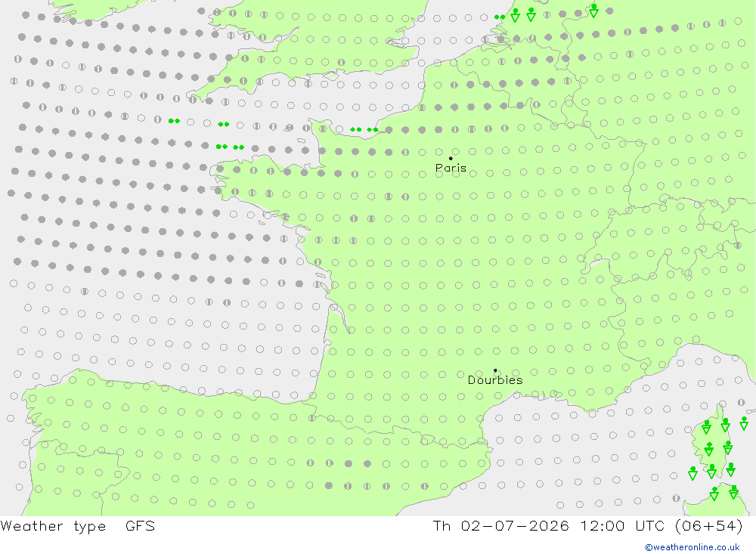Click the Dourbies location label
The width and height of the screenshot is (756, 554).
pyautogui.click(x=495, y=380)
